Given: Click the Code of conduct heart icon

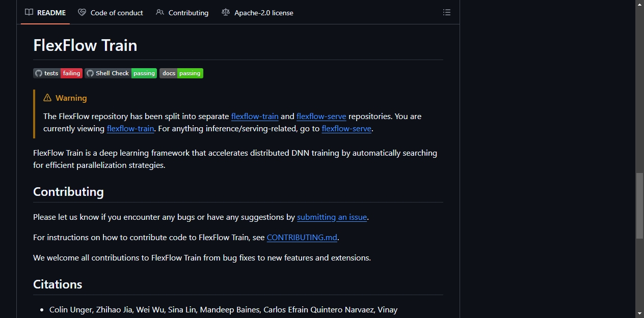Looking at the screenshot, I should point(82,12).
